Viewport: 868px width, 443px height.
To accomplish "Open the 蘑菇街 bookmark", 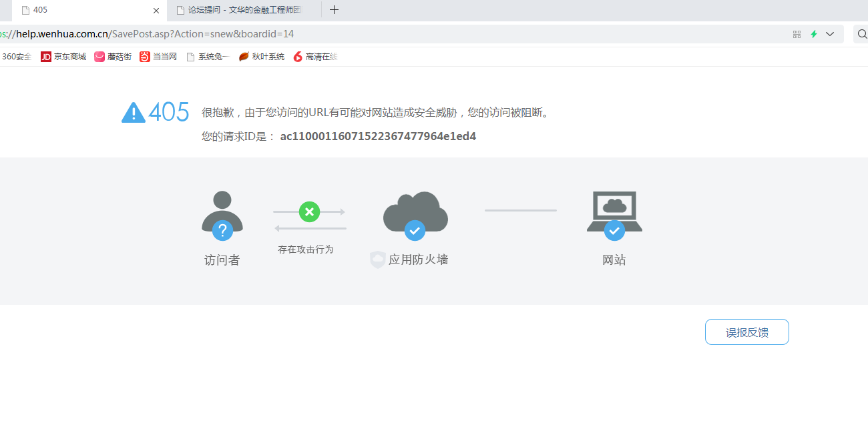I will coord(113,57).
